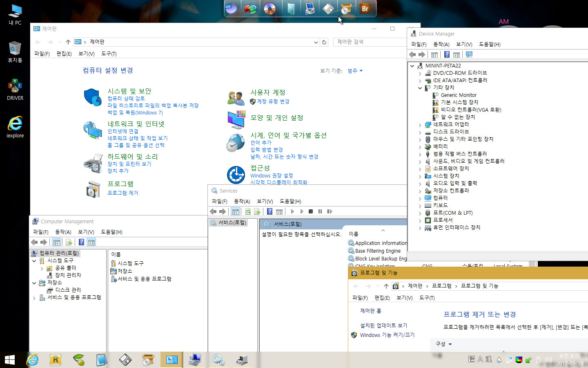Expand the 프로세서 node in Device Manager
This screenshot has height=368, width=588.
pyautogui.click(x=420, y=220)
